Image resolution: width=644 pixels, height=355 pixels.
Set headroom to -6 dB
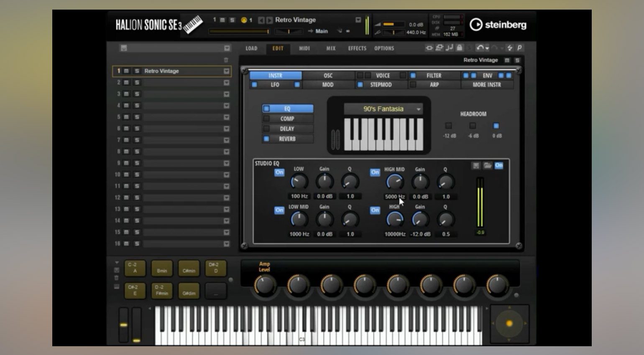tap(473, 126)
